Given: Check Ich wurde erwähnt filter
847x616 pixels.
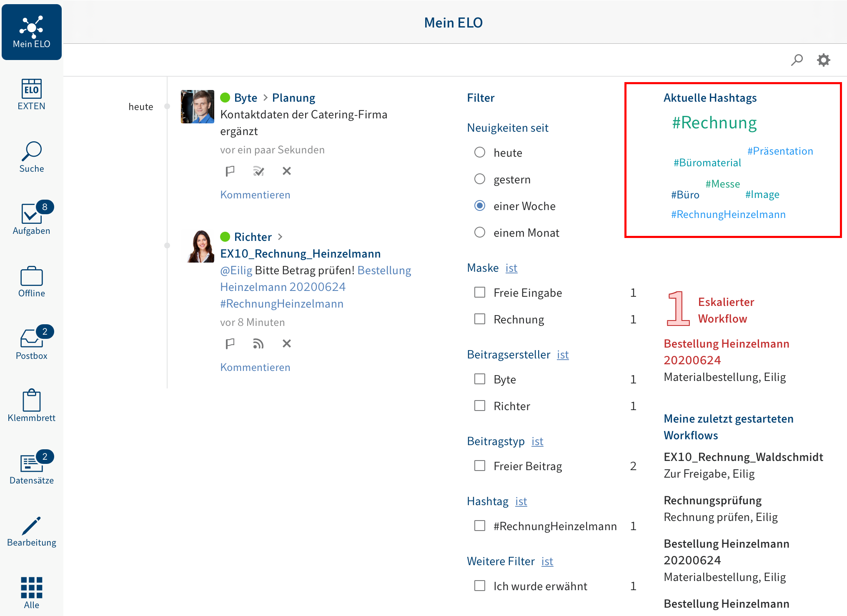Looking at the screenshot, I should [x=480, y=586].
